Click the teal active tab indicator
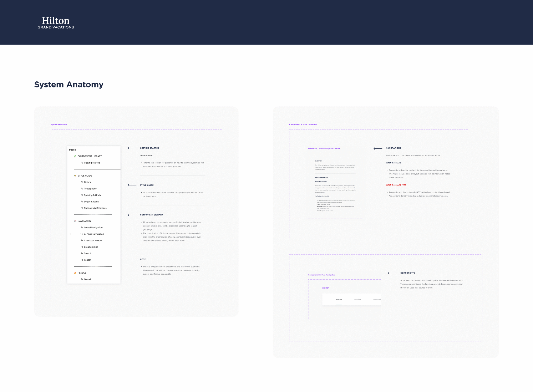This screenshot has height=392, width=533. [x=339, y=305]
